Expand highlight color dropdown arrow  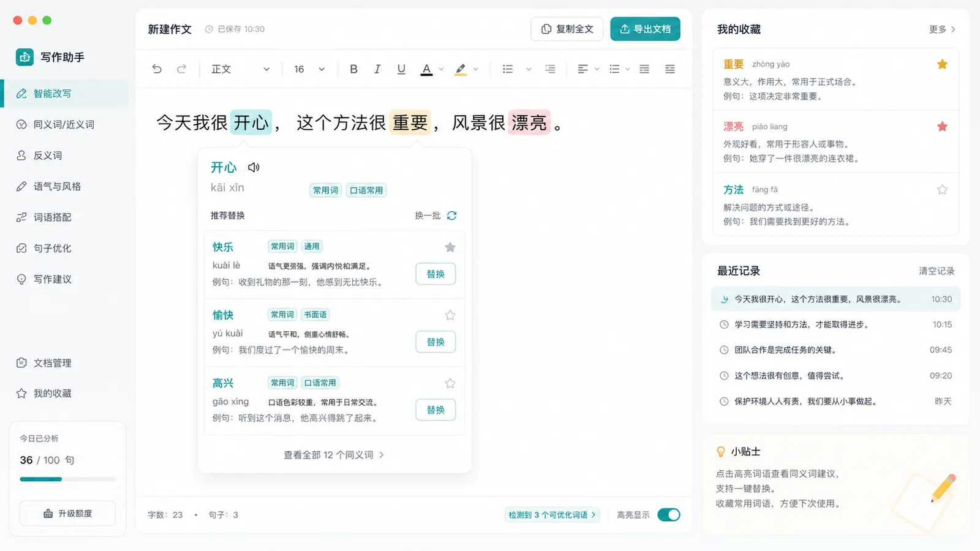coord(475,69)
